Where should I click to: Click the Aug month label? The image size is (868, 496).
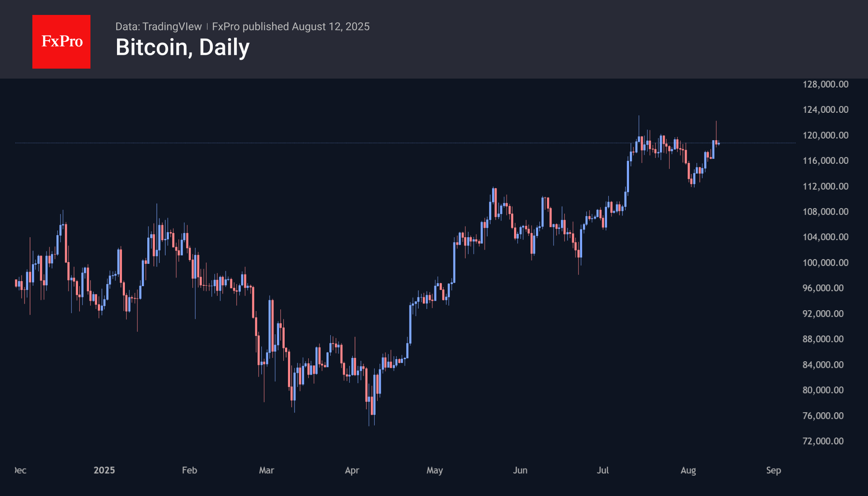(x=688, y=470)
